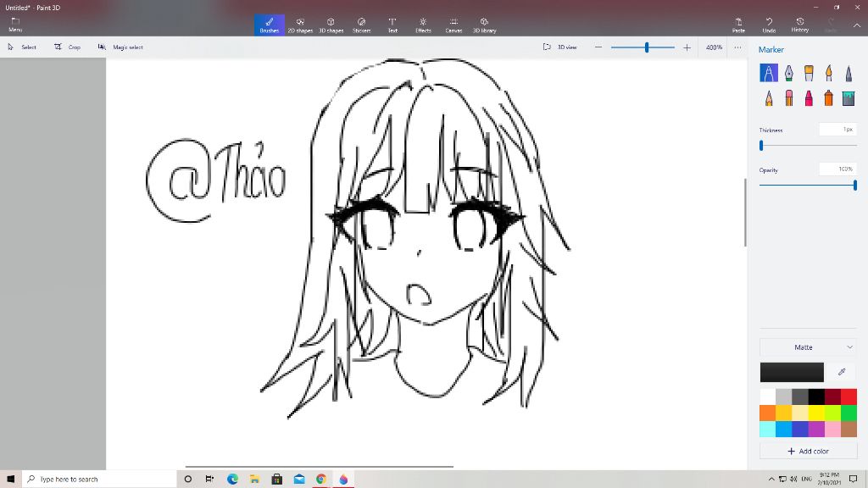The width and height of the screenshot is (868, 488).
Task: Open the Matte material dropdown
Action: point(808,347)
